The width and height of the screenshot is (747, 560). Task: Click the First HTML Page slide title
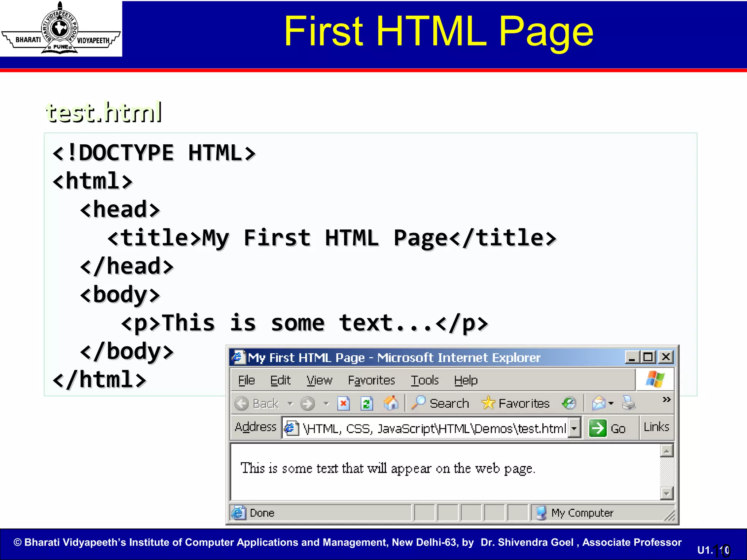click(x=438, y=32)
